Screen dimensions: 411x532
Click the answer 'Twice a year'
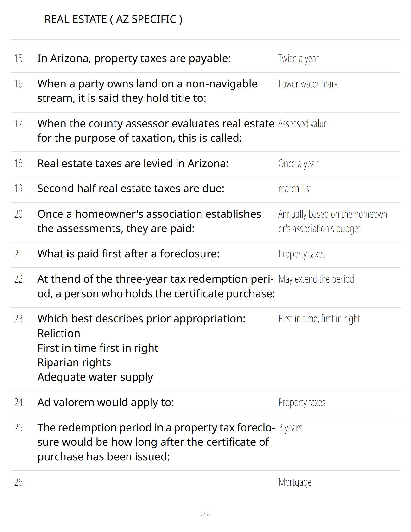(298, 59)
